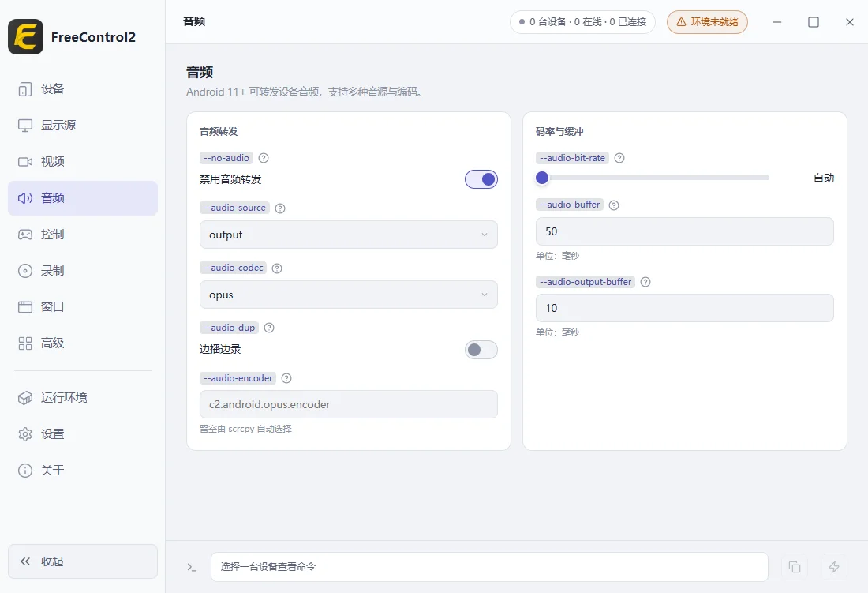Click the terminal prompt icon
The height and width of the screenshot is (593, 868).
(x=192, y=567)
